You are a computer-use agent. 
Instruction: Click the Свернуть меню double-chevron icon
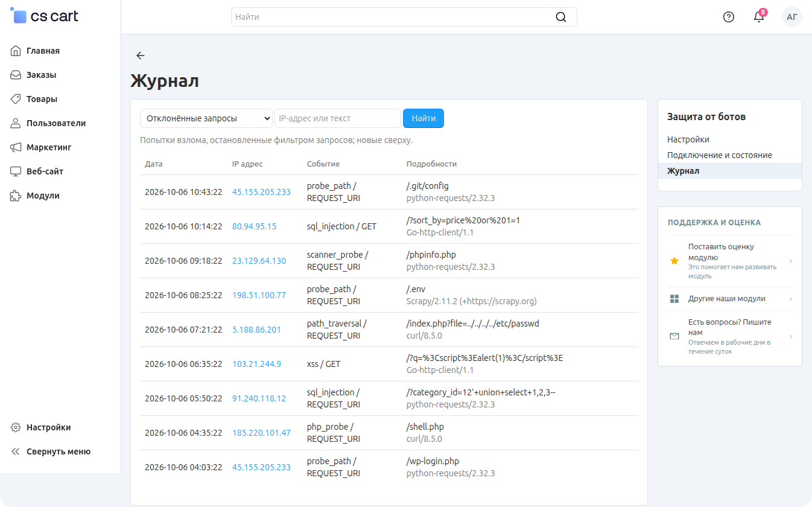click(x=16, y=451)
